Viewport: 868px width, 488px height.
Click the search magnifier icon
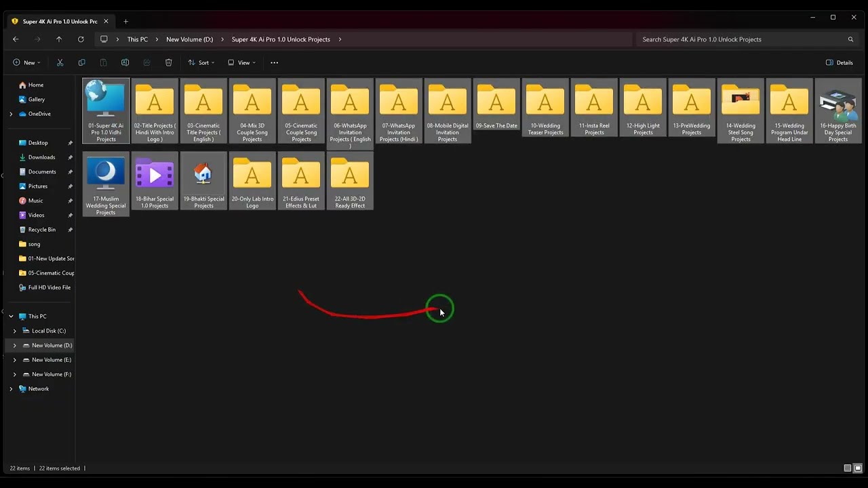coord(850,39)
